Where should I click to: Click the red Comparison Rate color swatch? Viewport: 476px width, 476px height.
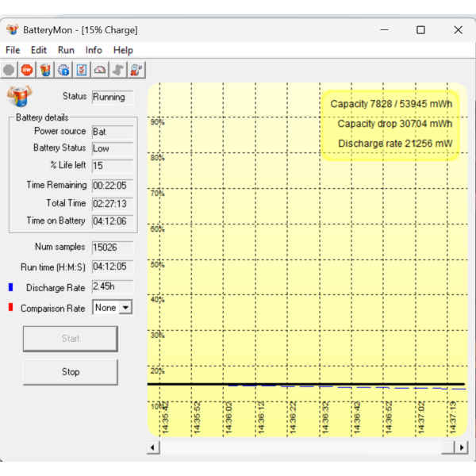tap(10, 307)
